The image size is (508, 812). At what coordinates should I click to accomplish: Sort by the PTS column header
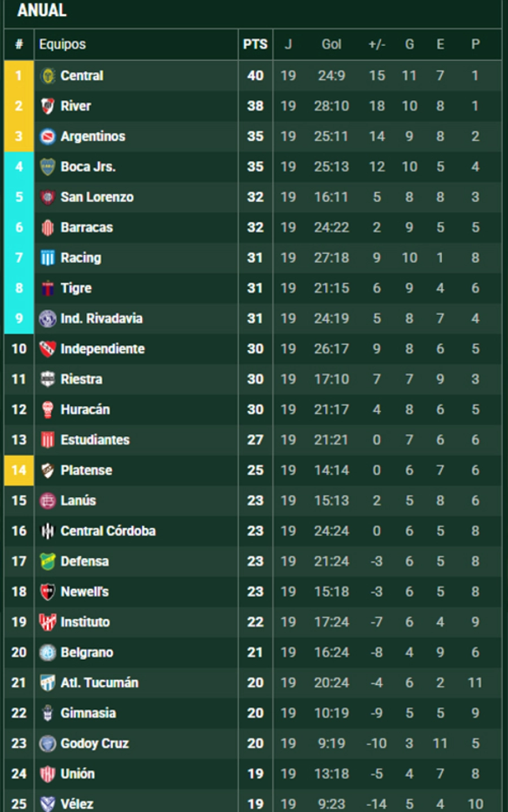coord(255,45)
